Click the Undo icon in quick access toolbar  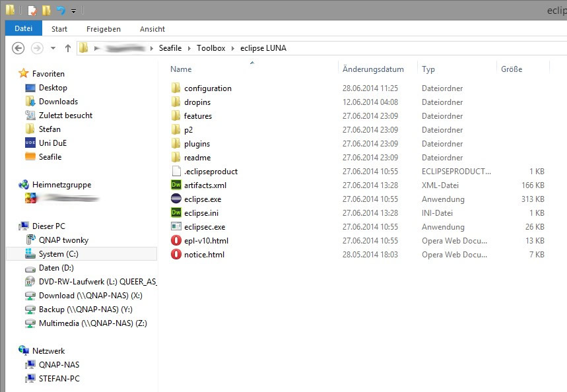60,10
